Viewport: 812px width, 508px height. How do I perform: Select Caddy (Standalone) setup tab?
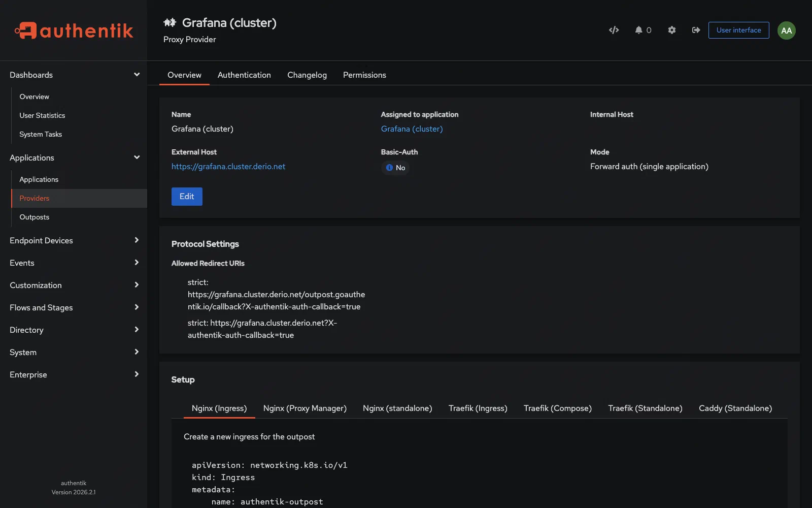(x=735, y=408)
